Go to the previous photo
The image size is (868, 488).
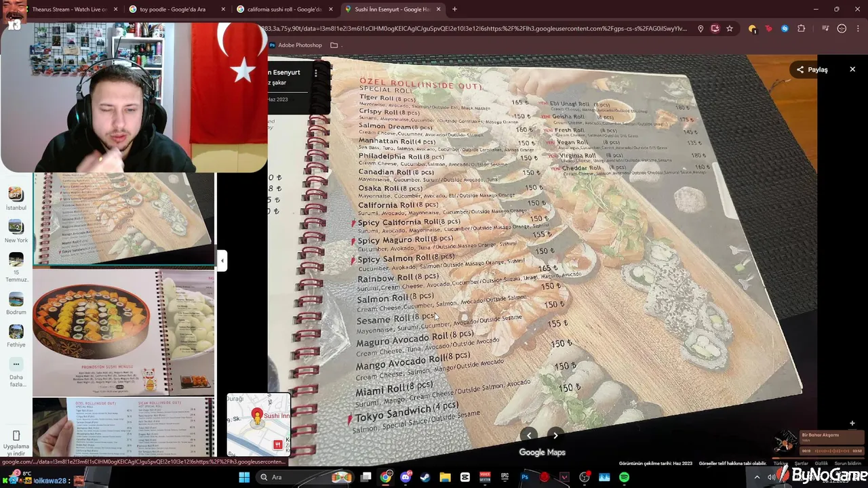click(529, 436)
